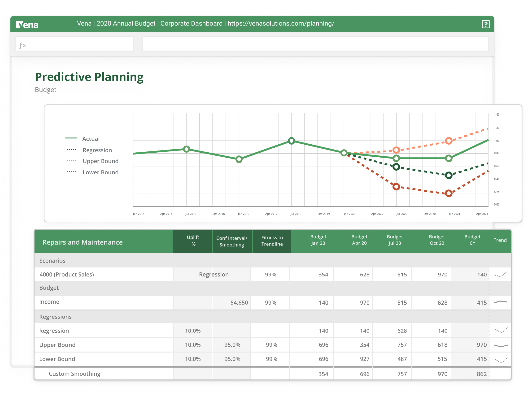532x396 pixels.
Task: Click the Vena logo in the toolbar
Action: tap(27, 24)
